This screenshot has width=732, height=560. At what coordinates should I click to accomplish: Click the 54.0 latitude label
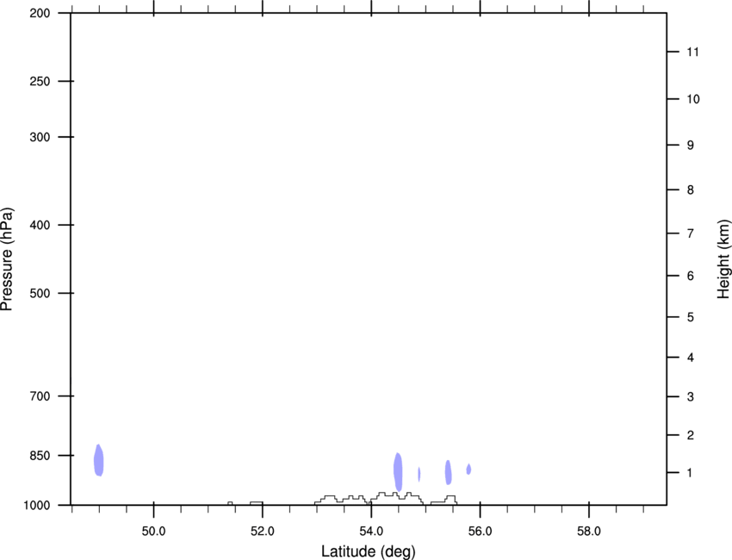pos(371,532)
